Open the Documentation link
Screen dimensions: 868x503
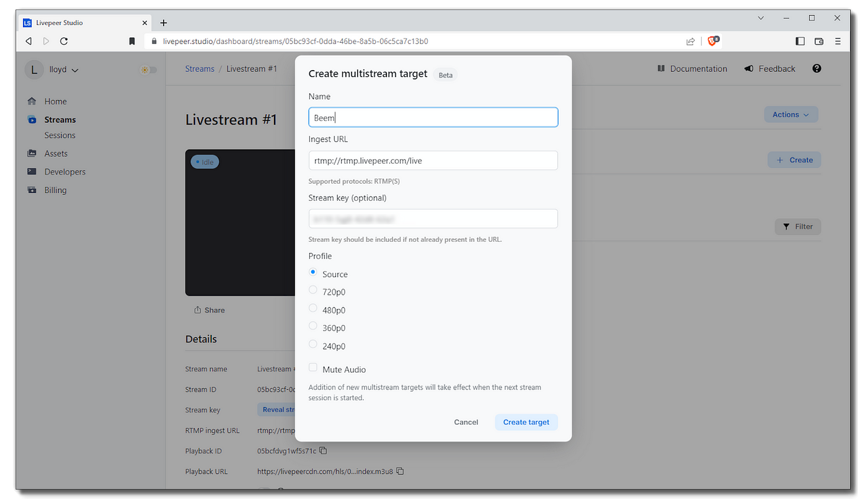692,69
